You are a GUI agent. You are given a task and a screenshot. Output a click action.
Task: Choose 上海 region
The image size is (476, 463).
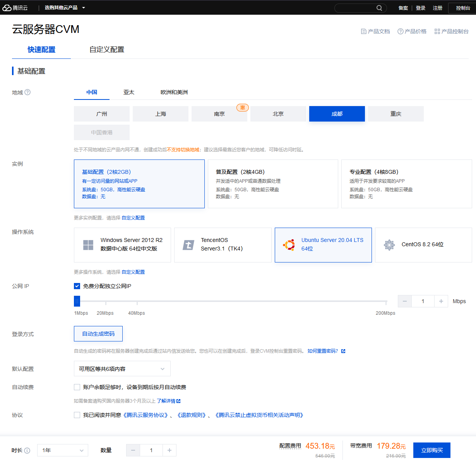[x=161, y=114]
